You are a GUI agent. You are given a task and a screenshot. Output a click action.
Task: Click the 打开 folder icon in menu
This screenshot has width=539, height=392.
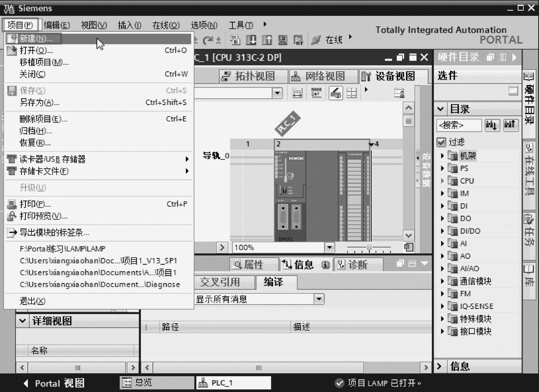[12, 51]
